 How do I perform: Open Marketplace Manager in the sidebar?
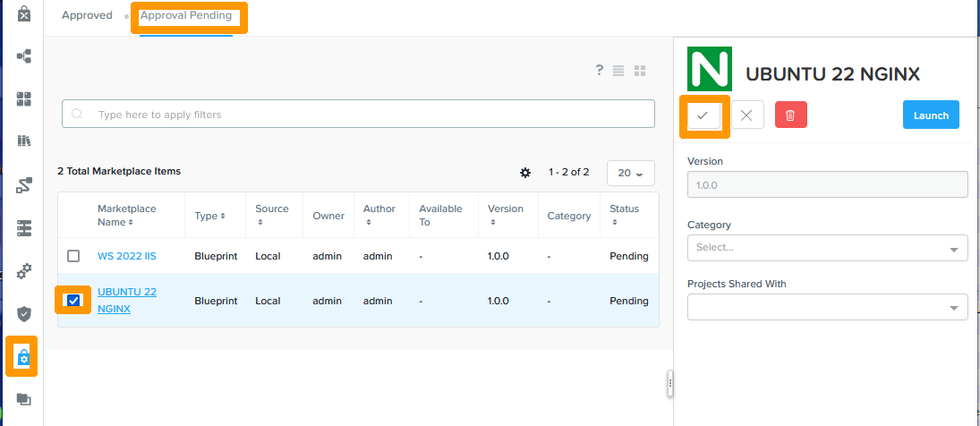pos(24,357)
